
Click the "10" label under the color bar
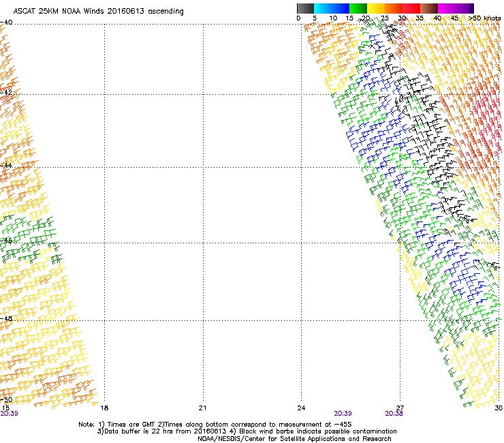pos(333,18)
